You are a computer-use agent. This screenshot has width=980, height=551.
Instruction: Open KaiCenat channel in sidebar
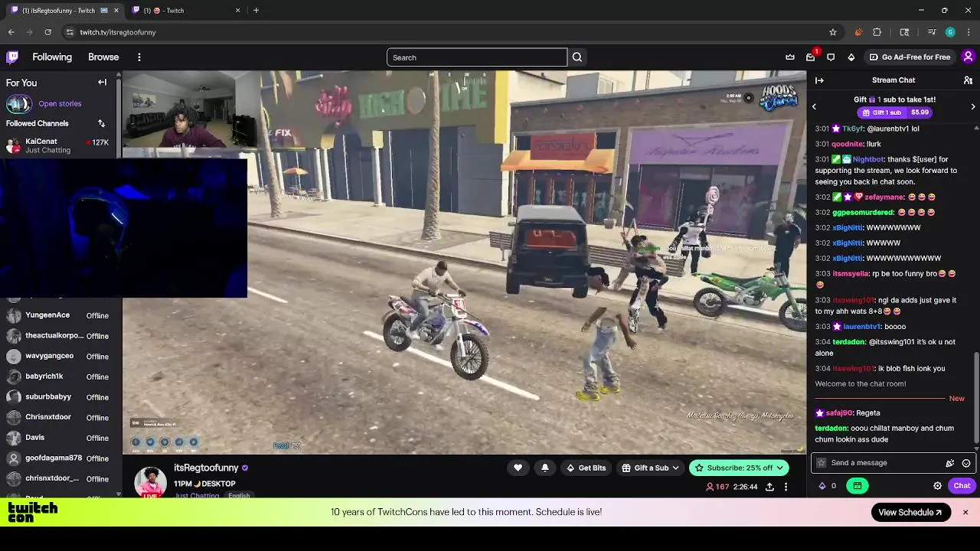[x=60, y=145]
